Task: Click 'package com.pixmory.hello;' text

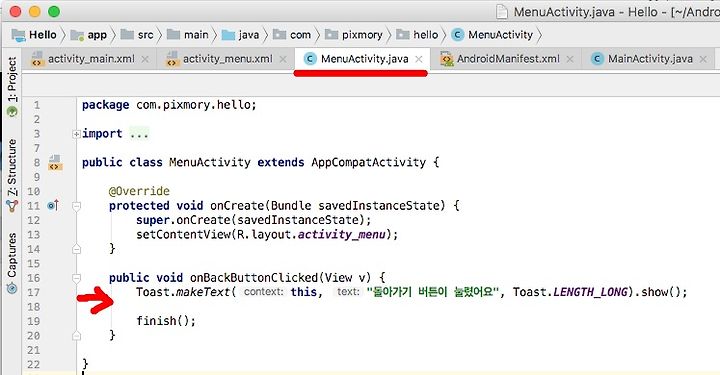Action: click(169, 105)
